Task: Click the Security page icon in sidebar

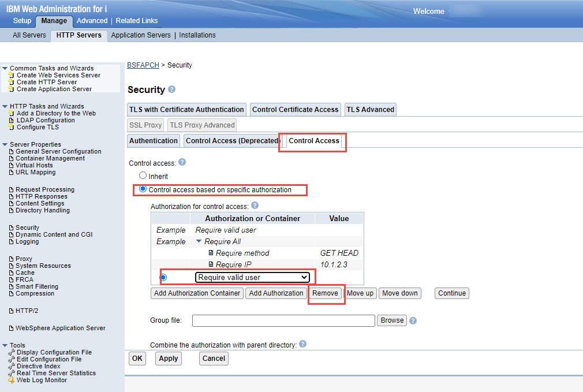Action: tap(11, 227)
